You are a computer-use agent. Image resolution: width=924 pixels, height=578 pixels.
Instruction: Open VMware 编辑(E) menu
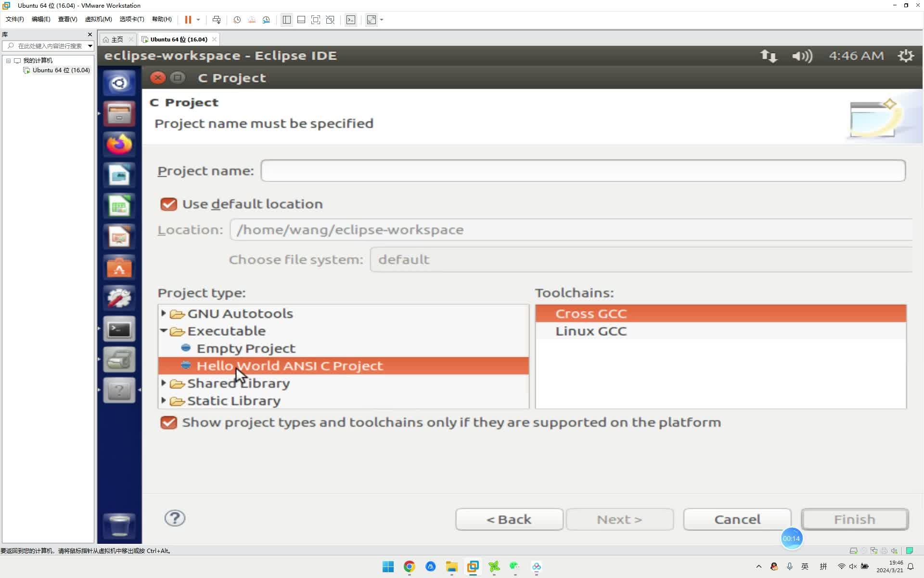tap(41, 19)
